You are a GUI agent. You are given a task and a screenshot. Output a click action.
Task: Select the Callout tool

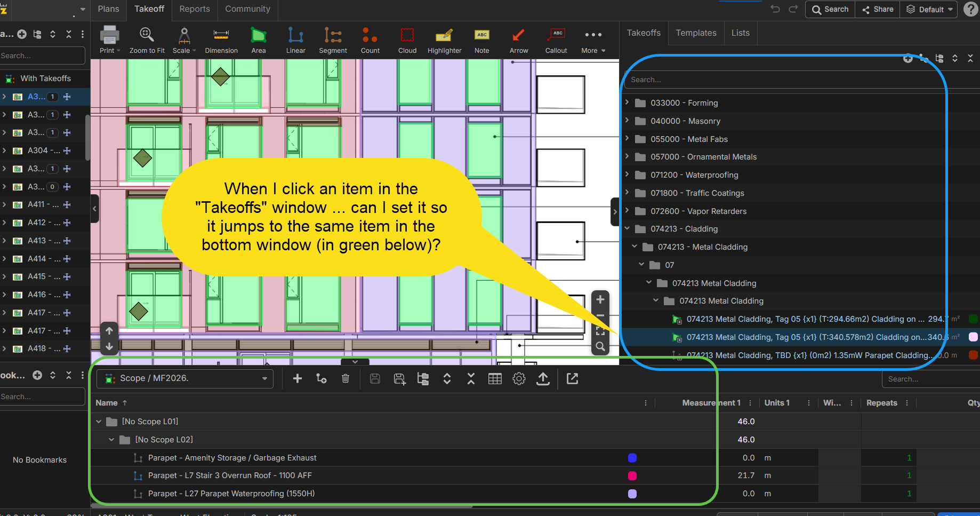[x=556, y=40]
